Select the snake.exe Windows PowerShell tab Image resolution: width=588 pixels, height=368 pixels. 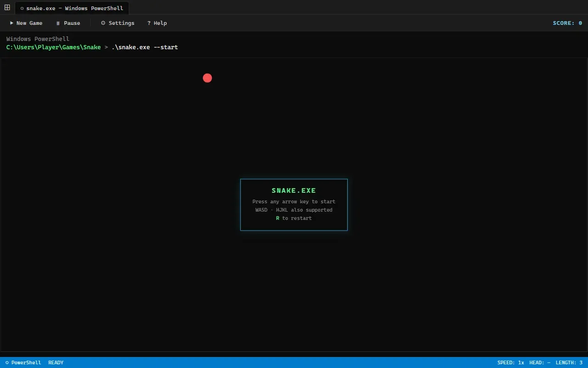pos(72,8)
